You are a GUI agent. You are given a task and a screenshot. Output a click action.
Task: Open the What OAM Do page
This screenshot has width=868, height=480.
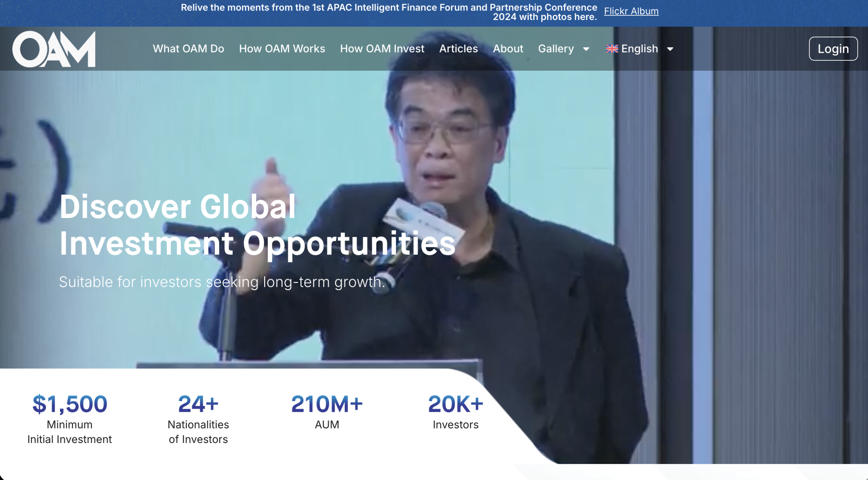point(188,49)
